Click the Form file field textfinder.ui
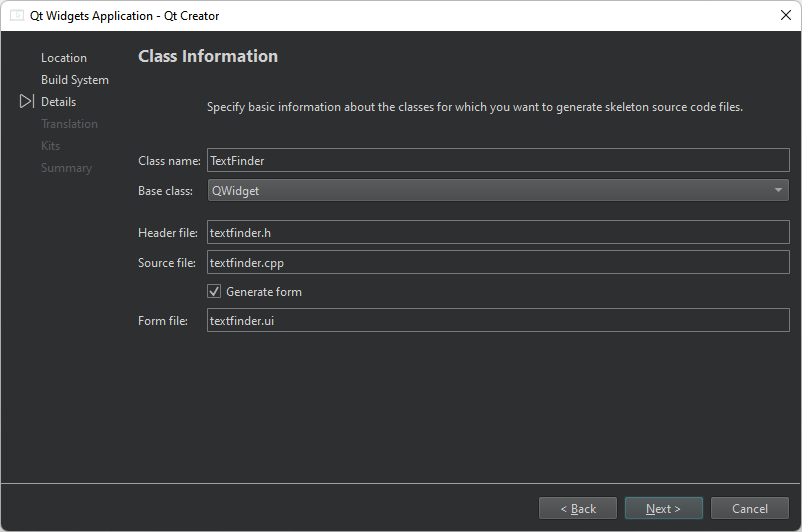This screenshot has width=802, height=532. 498,320
